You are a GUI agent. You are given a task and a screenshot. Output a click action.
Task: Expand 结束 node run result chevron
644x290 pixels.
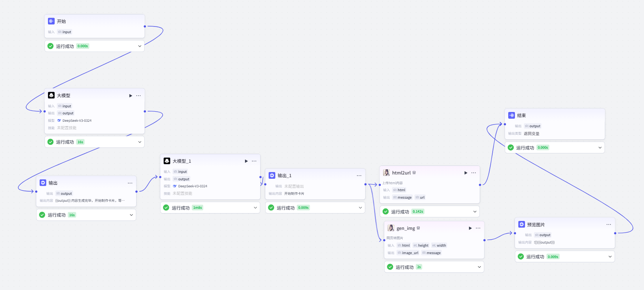(600, 148)
